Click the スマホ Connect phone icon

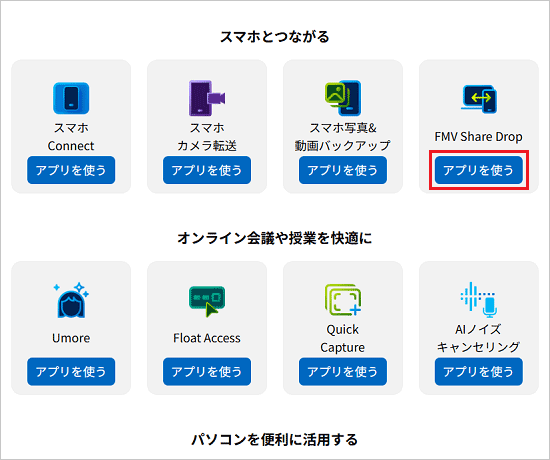71,98
